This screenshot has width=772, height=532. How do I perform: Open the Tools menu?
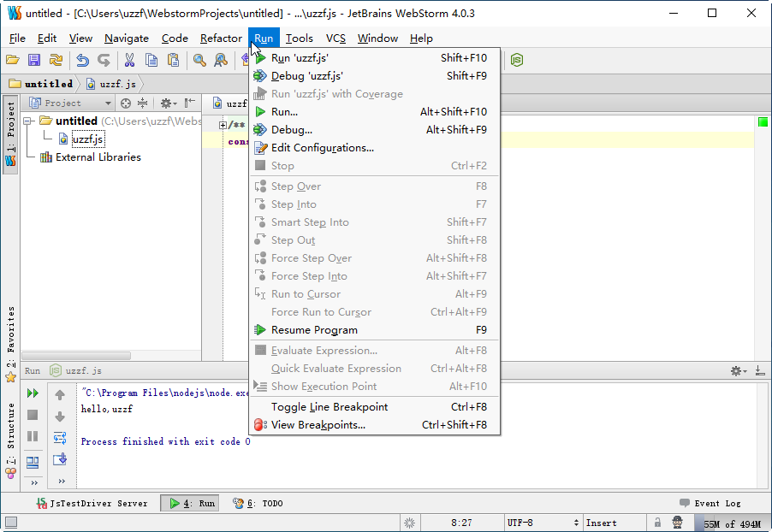(x=299, y=38)
